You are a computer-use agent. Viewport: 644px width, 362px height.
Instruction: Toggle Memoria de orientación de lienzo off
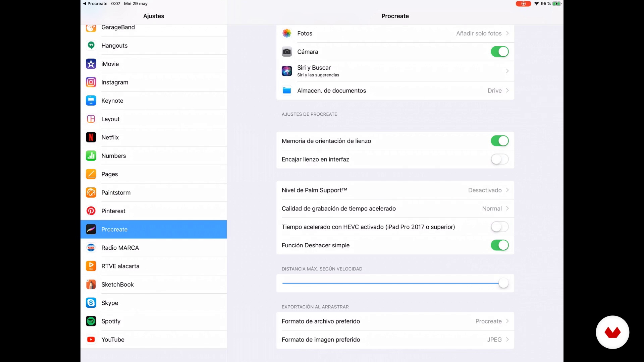500,141
